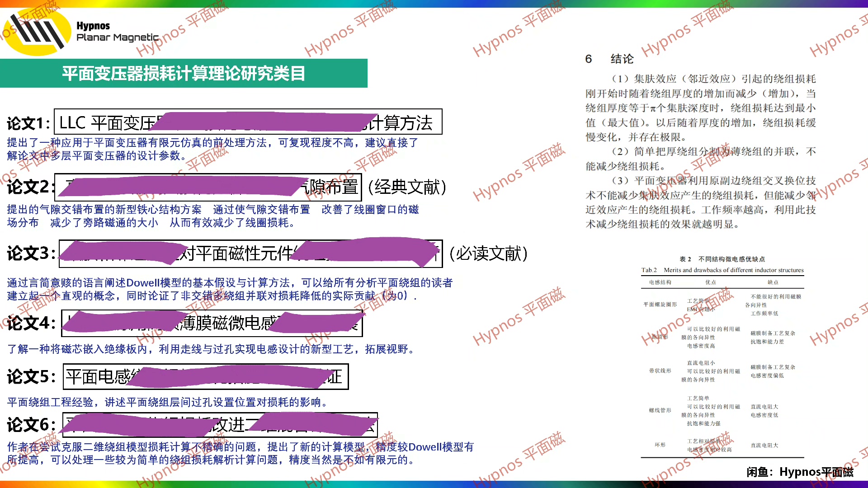Click the Hypnos striped yellow logo
This screenshot has height=488, width=868.
click(37, 31)
